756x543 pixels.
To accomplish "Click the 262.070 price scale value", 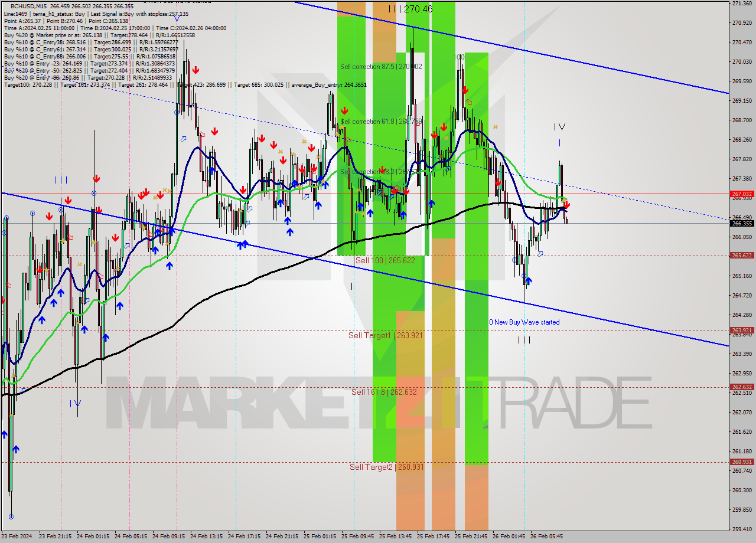I will (x=742, y=412).
